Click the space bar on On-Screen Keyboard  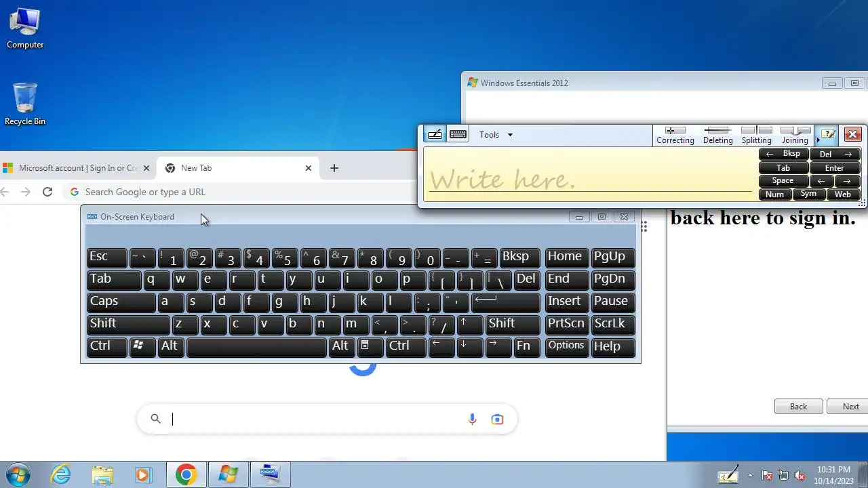point(256,346)
